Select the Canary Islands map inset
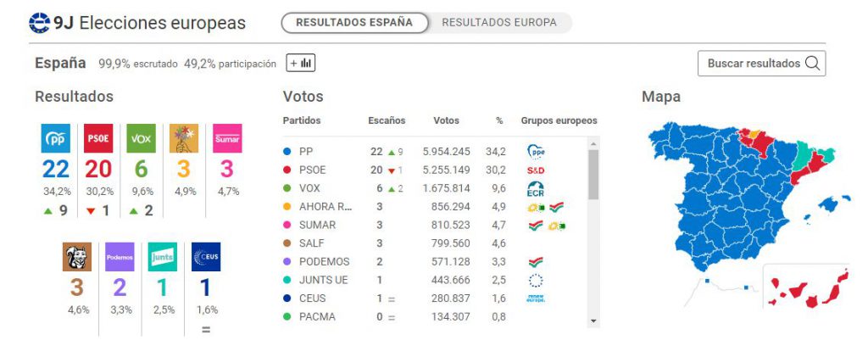This screenshot has width=868, height=357. click(805, 287)
